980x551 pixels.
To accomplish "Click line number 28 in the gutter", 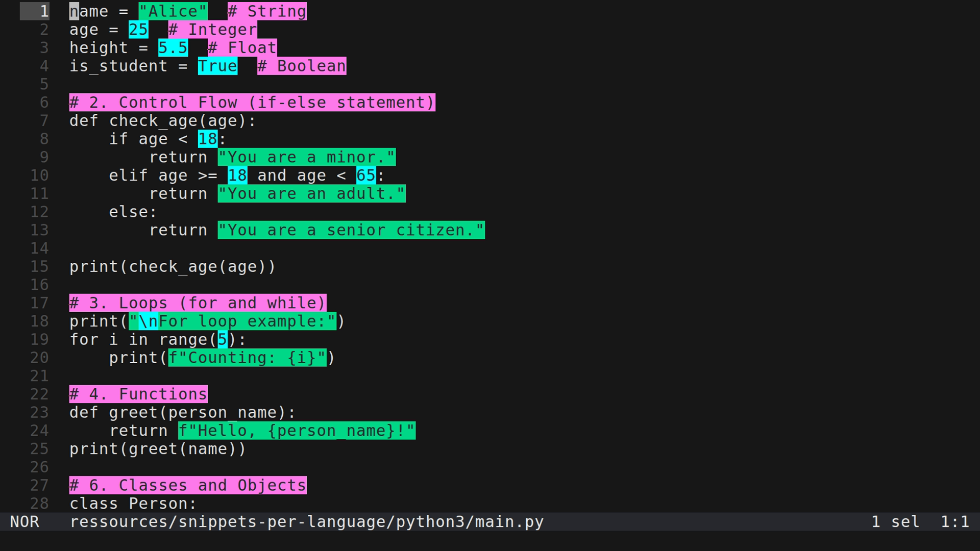I will [x=38, y=504].
